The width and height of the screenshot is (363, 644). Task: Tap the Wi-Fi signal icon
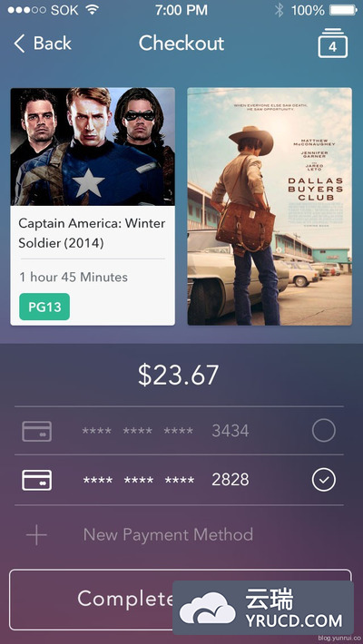click(x=93, y=10)
